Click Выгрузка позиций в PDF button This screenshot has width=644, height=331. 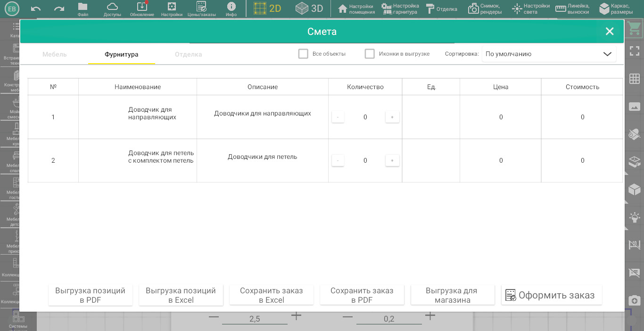[90, 295]
